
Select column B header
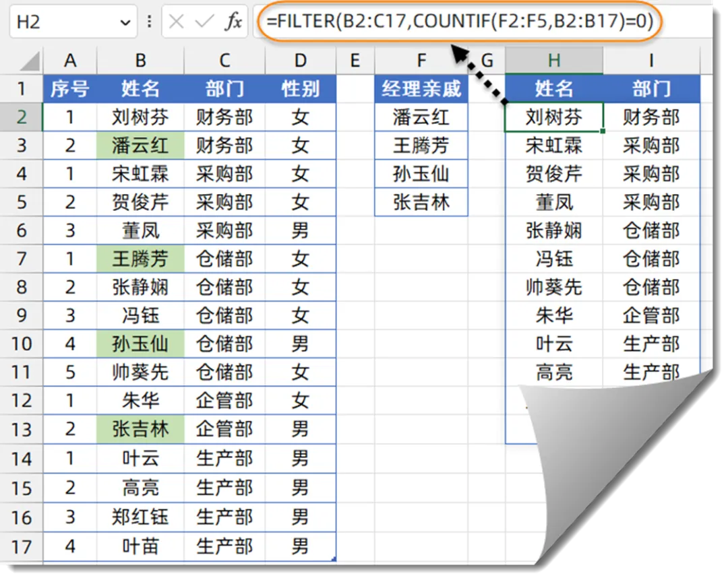point(140,61)
